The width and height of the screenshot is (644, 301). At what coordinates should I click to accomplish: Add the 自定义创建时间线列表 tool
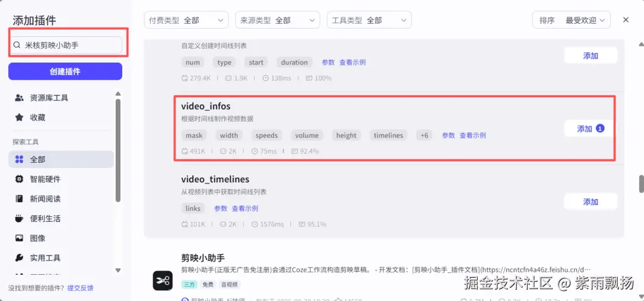pyautogui.click(x=590, y=56)
